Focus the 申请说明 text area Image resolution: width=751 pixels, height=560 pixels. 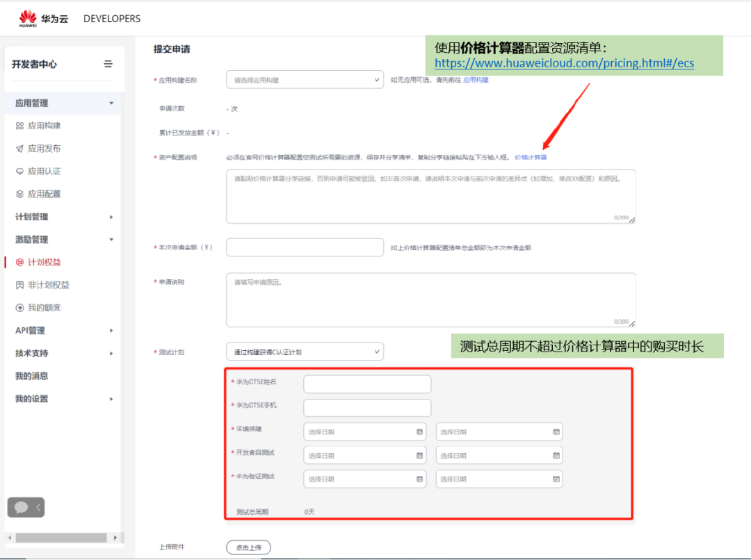[x=431, y=300]
